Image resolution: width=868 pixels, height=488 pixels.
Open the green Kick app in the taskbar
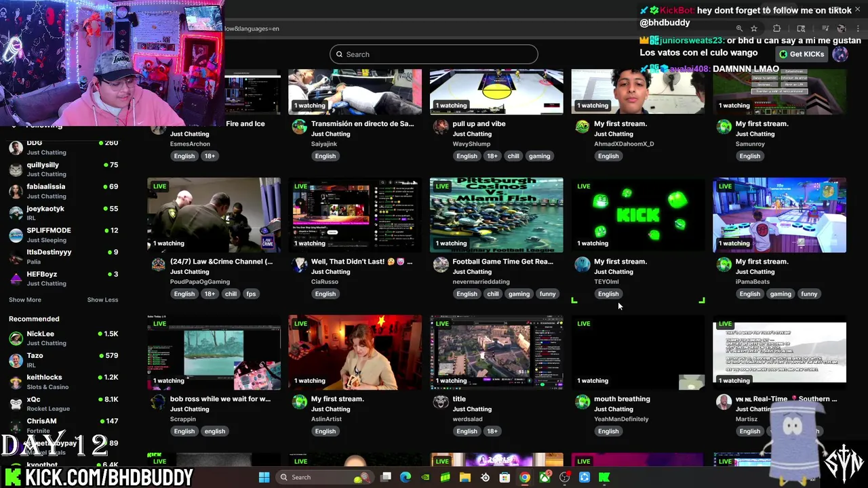(604, 477)
